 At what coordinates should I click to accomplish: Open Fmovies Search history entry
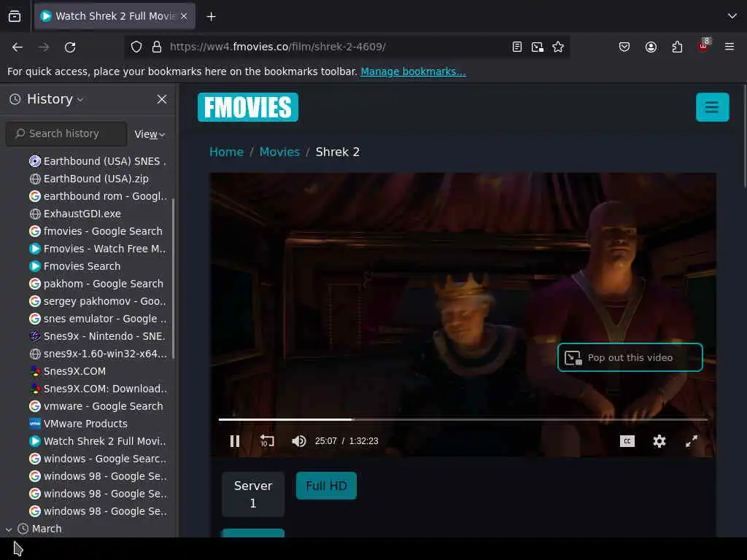(75, 266)
